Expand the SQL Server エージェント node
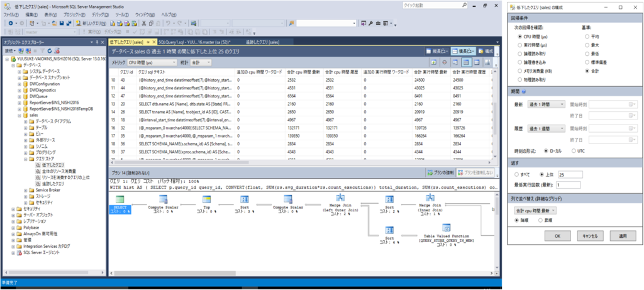Viewport: 644px width, 290px height. 13,253
